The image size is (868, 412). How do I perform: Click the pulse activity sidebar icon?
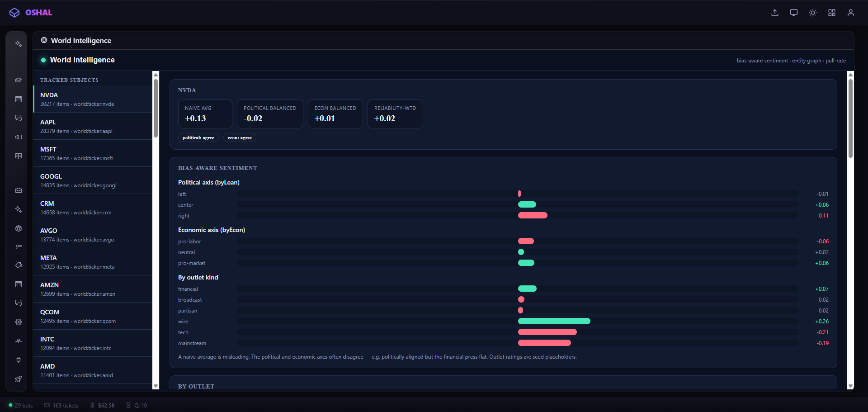coord(19,341)
